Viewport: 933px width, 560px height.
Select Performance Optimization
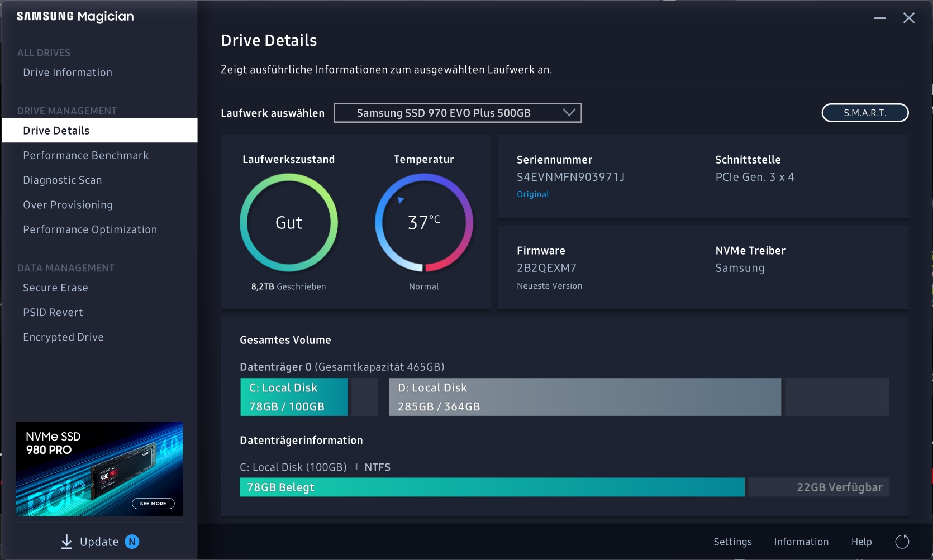(90, 229)
